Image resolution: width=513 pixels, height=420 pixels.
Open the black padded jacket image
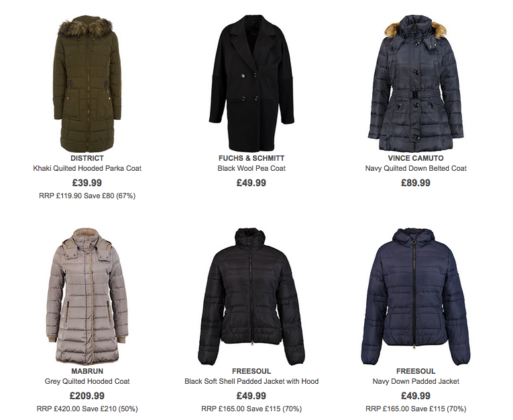coord(251,297)
